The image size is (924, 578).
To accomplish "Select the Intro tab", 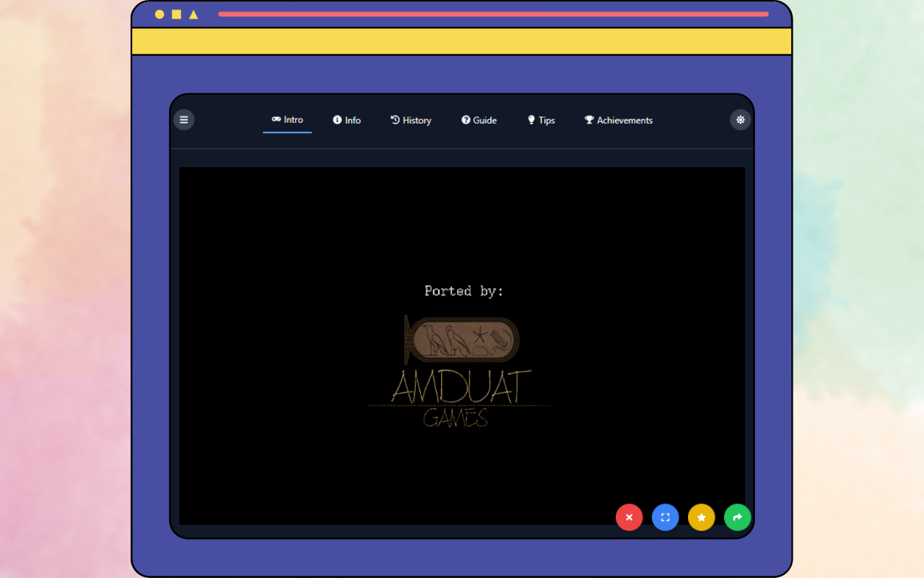I will tap(287, 120).
